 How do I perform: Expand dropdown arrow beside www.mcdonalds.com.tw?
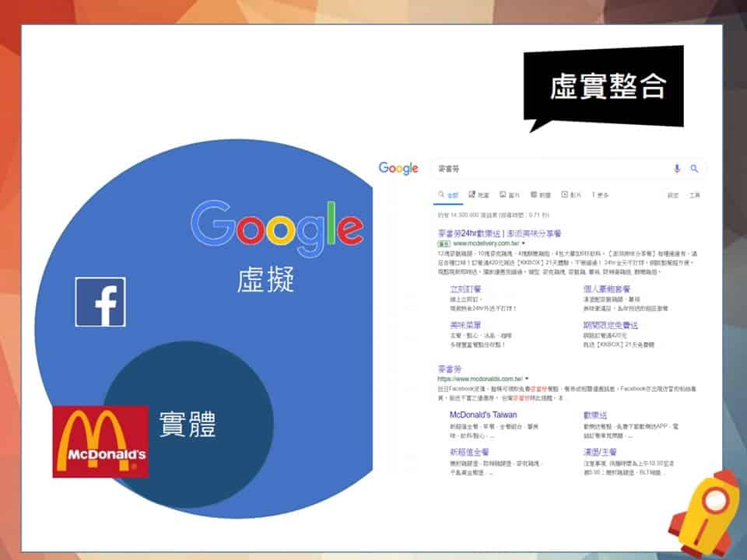tap(527, 379)
